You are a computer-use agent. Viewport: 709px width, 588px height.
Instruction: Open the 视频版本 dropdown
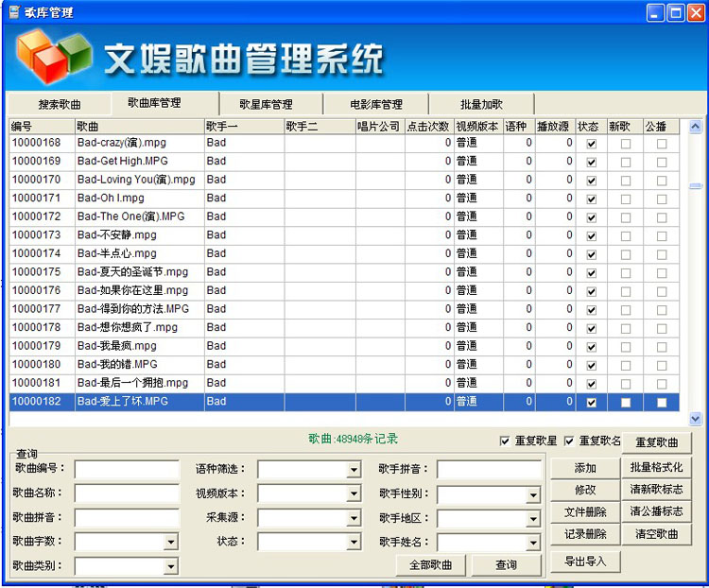coord(354,493)
